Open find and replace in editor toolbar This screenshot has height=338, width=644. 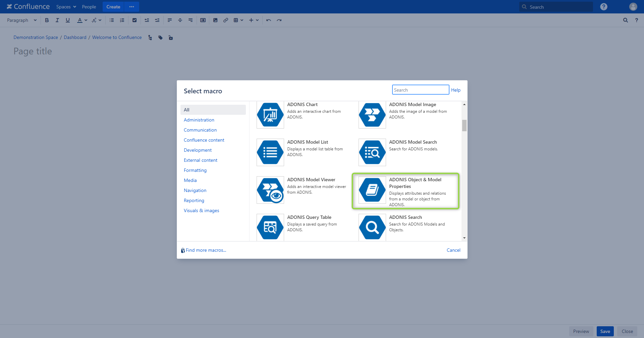click(626, 20)
